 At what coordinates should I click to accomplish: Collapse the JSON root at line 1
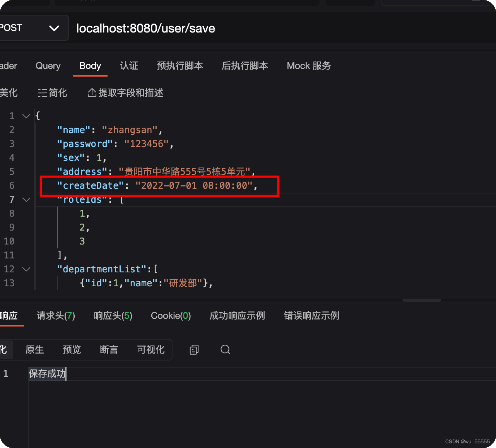pyautogui.click(x=26, y=116)
